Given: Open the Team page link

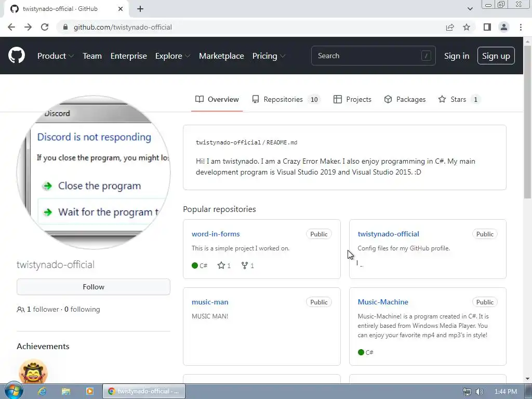Looking at the screenshot, I should point(92,56).
